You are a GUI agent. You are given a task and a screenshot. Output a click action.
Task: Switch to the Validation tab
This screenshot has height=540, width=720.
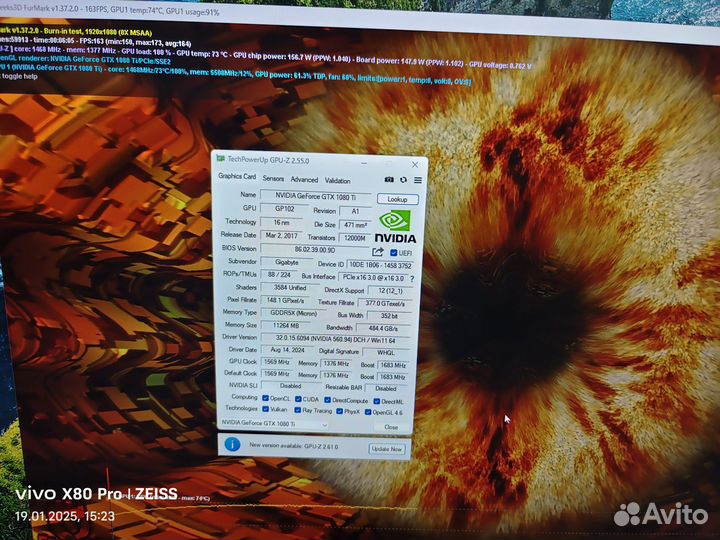338,180
